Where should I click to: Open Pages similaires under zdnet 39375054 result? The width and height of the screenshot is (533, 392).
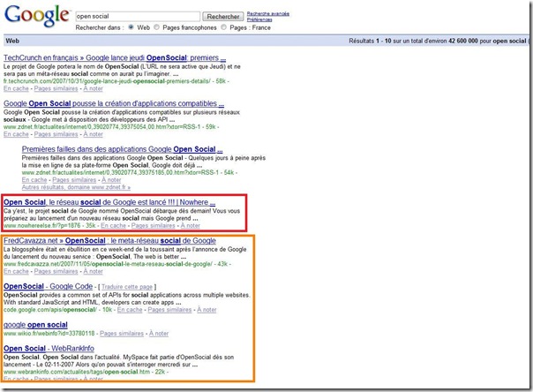56,134
